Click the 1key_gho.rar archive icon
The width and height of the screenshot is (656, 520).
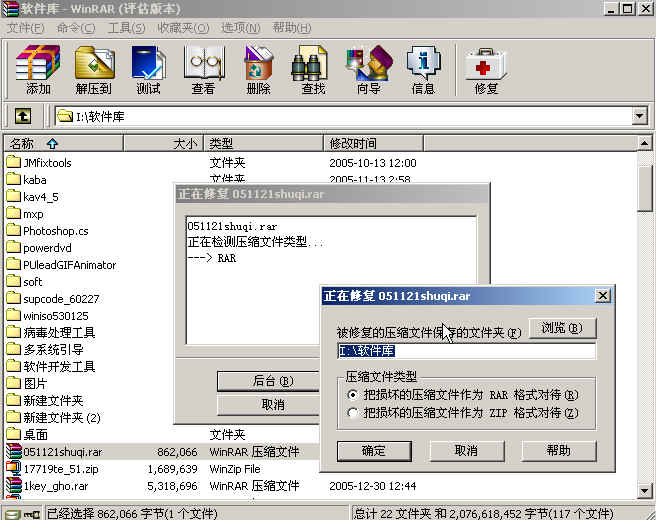point(13,486)
